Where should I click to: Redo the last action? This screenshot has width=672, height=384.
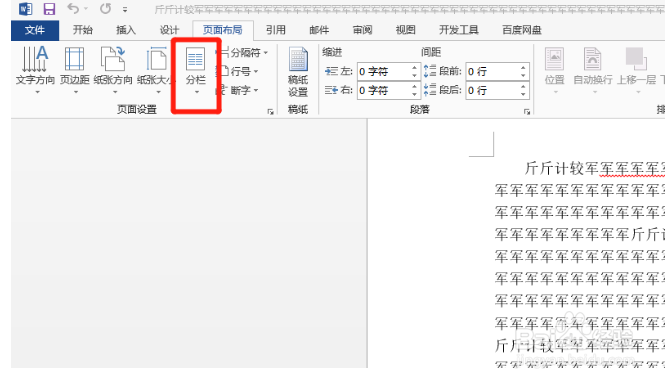(105, 8)
